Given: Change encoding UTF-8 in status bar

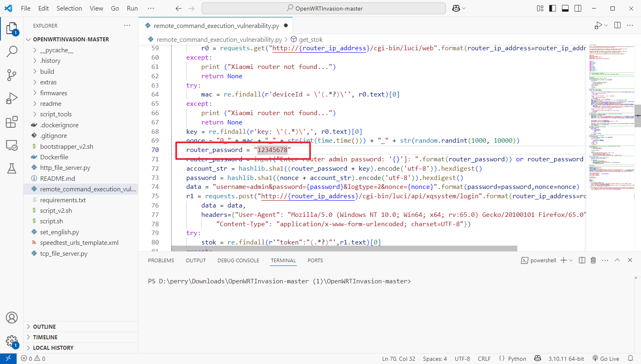Looking at the screenshot, I should tap(462, 359).
